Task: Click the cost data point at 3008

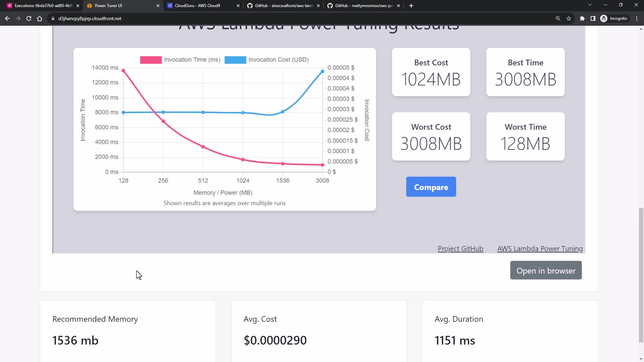Action: 322,71
